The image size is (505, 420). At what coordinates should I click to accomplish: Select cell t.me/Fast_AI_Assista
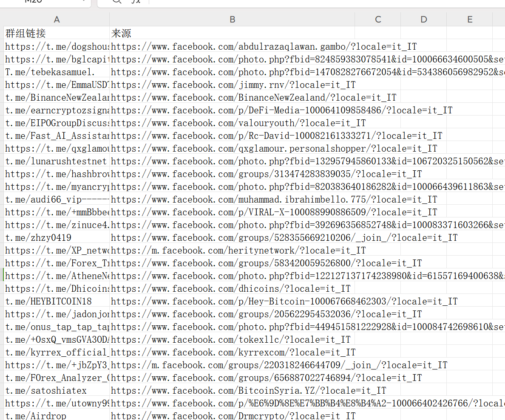[x=57, y=135]
